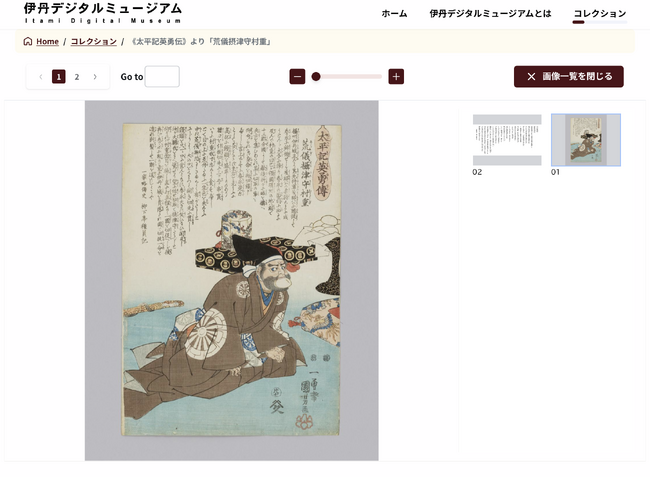Click the main ukiyo-e print image
Screen dimensions: 650x477
231,280
